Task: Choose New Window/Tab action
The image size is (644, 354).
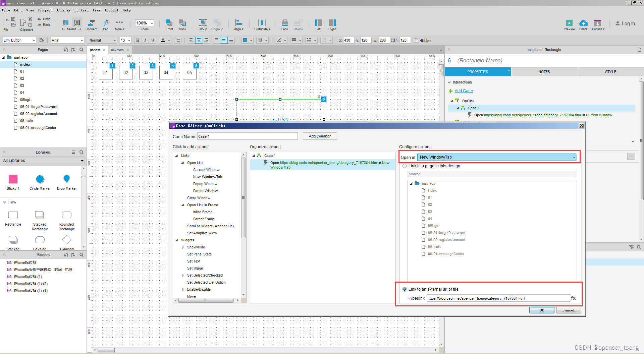Action: 207,177
